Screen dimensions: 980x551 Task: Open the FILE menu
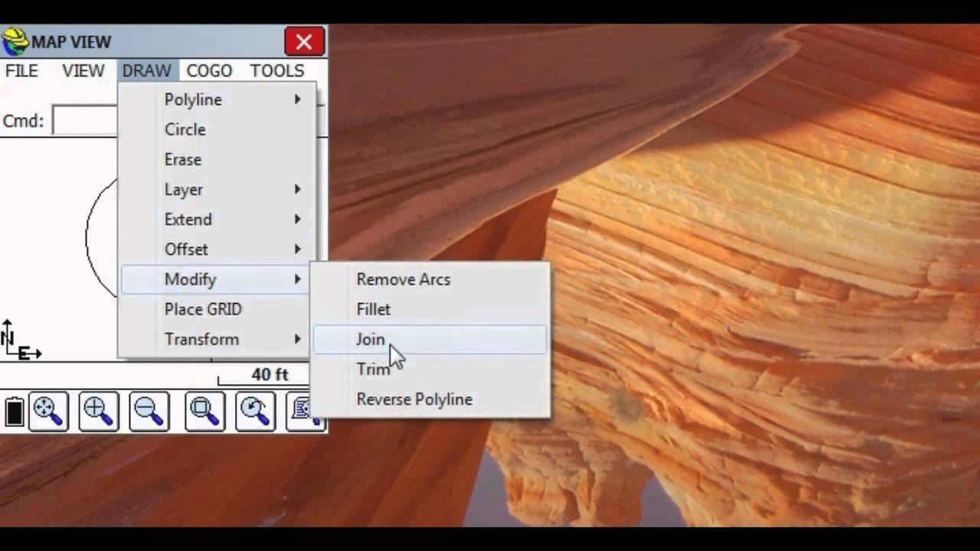point(21,70)
